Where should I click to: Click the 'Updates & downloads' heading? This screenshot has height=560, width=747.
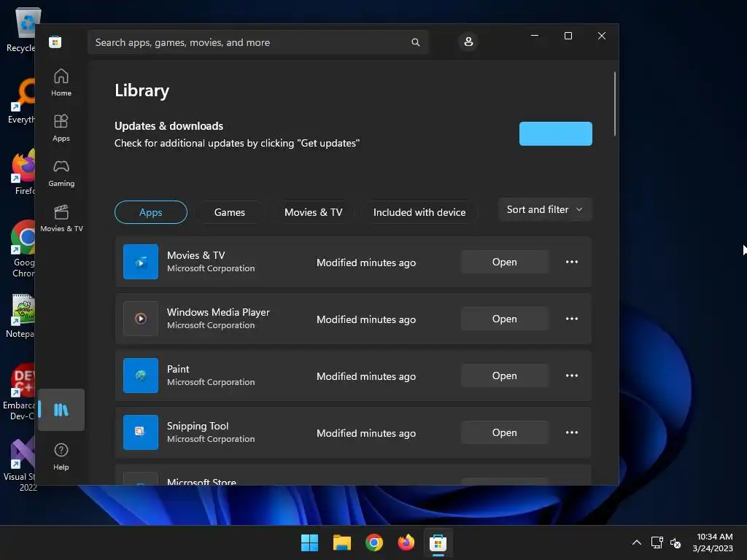tap(169, 125)
